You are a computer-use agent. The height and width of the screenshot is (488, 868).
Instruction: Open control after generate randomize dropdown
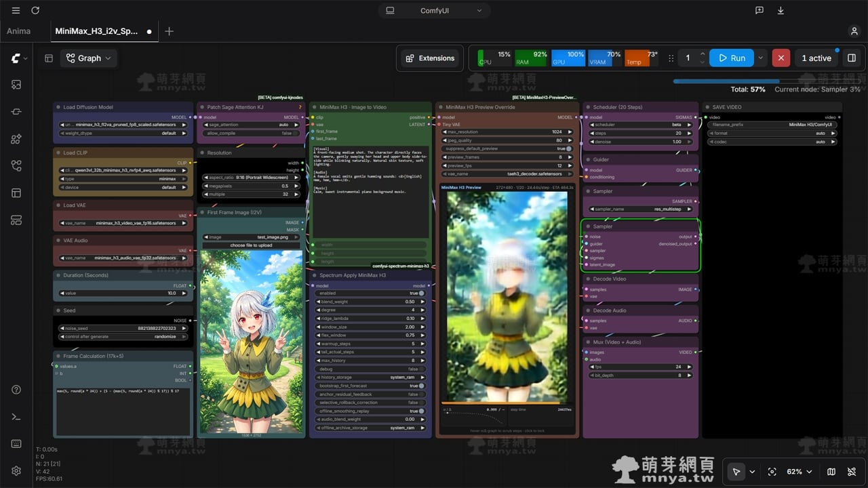pos(123,337)
